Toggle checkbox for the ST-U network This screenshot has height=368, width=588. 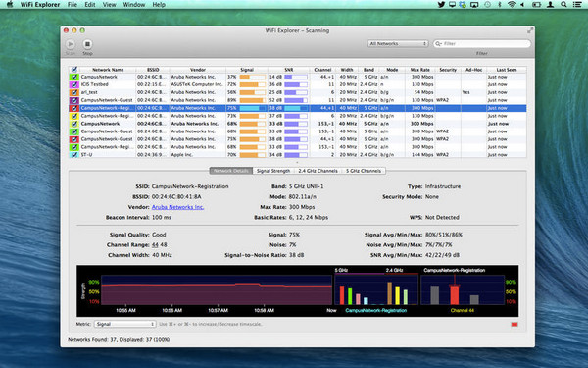74,155
